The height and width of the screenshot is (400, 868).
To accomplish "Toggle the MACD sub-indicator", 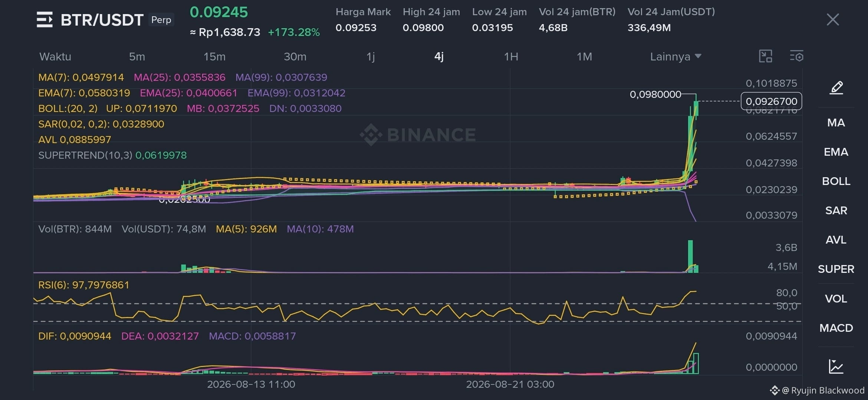I will pos(836,328).
